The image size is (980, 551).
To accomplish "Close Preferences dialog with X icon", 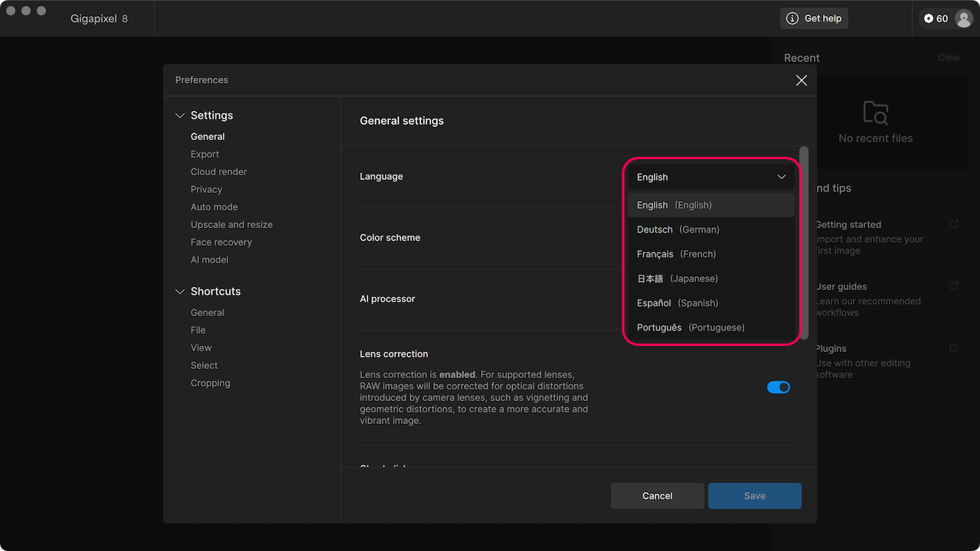I will pos(802,80).
